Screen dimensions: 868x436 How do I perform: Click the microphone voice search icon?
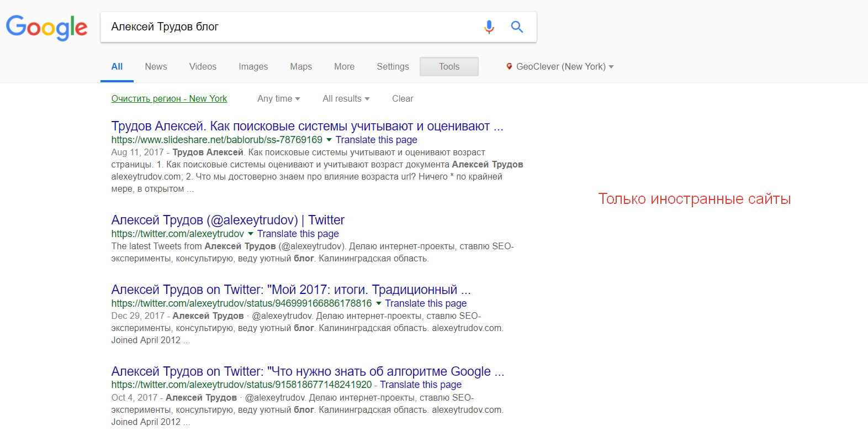[x=489, y=27]
